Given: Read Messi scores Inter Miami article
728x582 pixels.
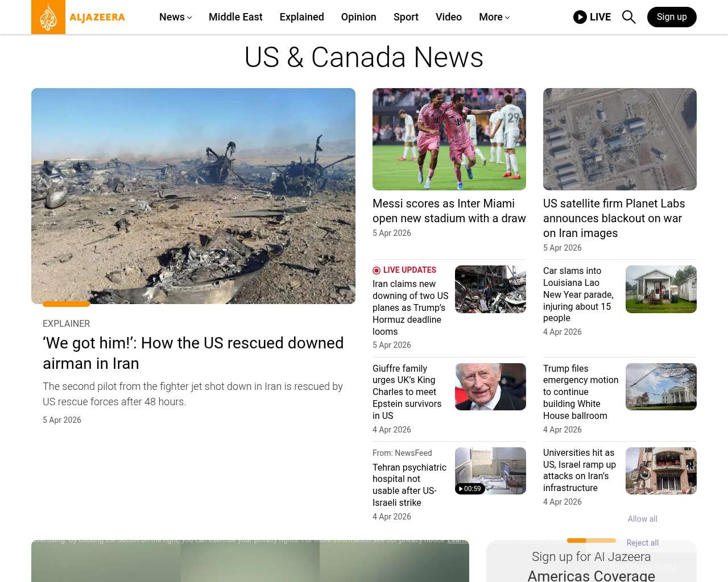Looking at the screenshot, I should coord(449,211).
